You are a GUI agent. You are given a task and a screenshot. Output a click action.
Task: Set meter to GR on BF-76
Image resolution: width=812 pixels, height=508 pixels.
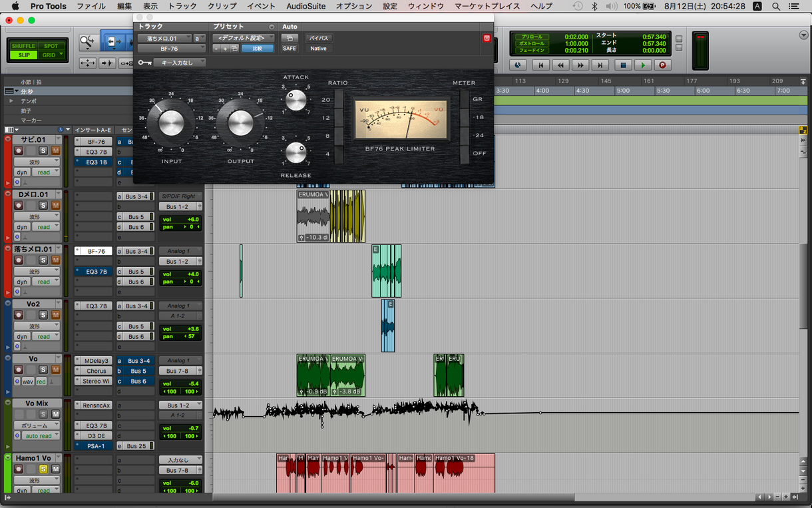(464, 99)
